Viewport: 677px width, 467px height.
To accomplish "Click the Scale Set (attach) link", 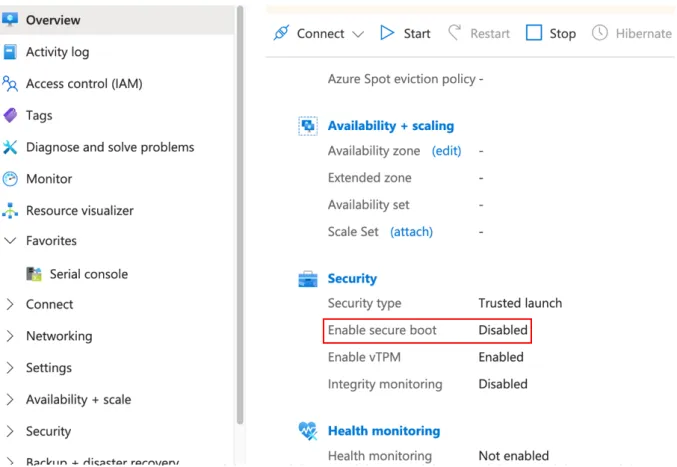I will tap(411, 232).
